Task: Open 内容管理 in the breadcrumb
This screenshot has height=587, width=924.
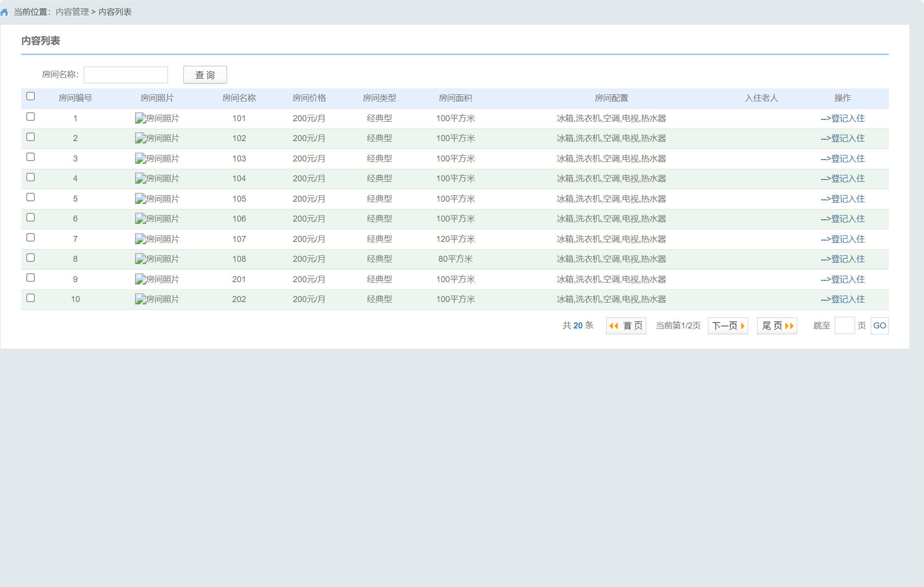Action: click(x=72, y=12)
